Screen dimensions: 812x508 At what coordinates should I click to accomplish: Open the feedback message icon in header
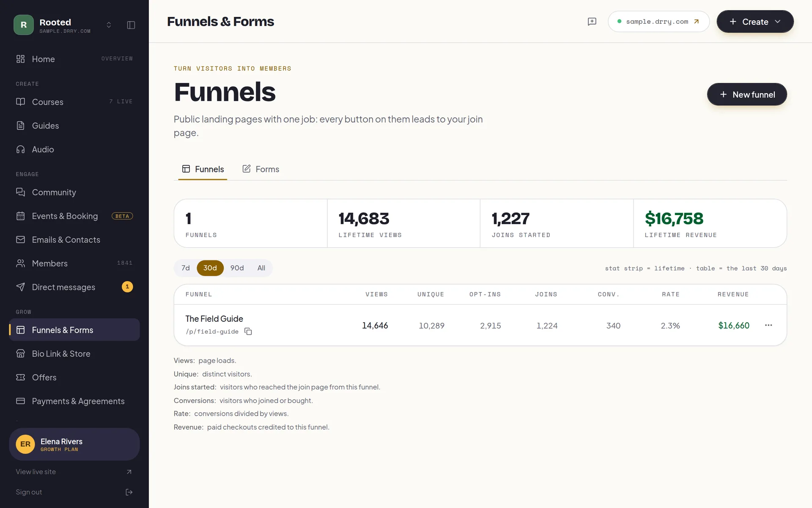(x=592, y=22)
